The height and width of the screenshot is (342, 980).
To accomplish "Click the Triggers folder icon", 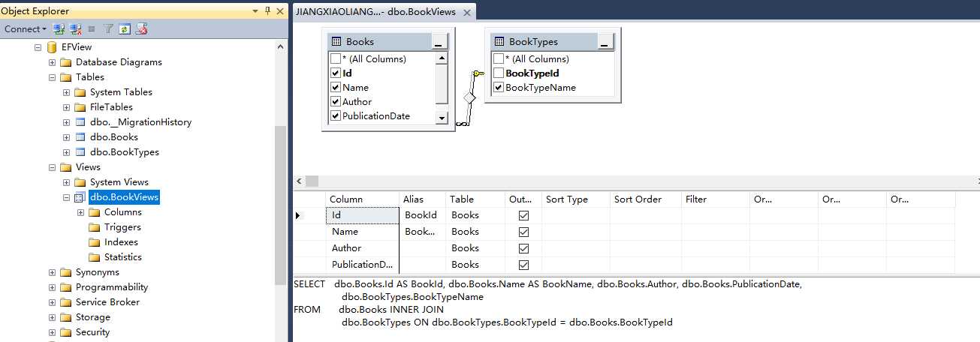I will (x=94, y=227).
